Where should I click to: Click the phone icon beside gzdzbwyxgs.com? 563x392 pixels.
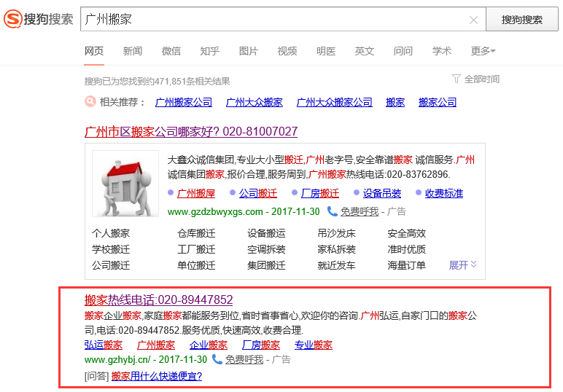(332, 211)
